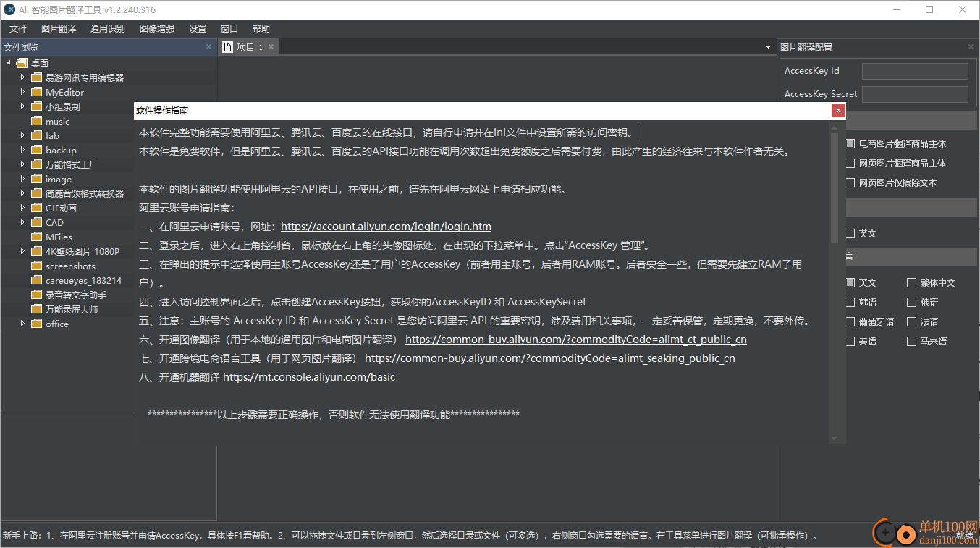
Task: Toggle 电商图片翻译商品主体 checkbox
Action: 850,143
